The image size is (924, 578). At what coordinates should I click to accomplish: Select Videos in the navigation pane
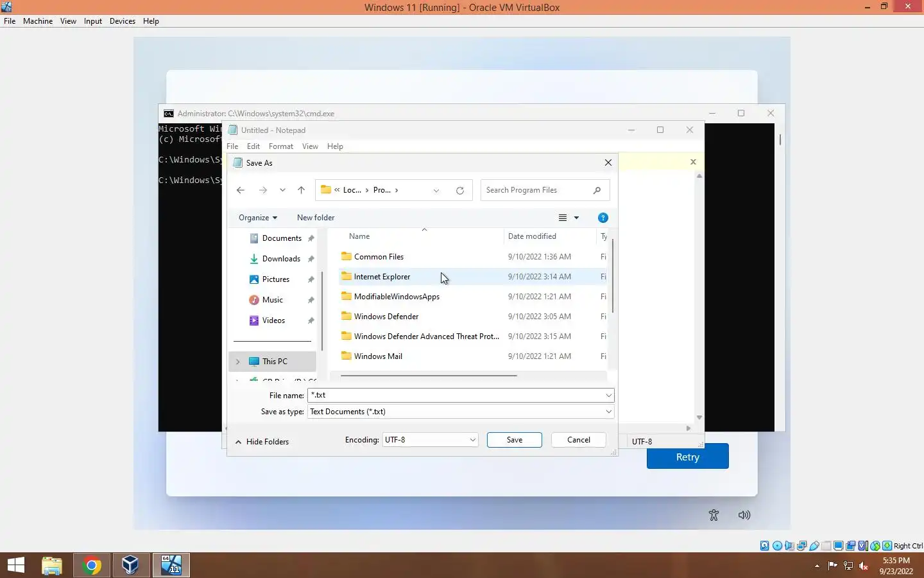pyautogui.click(x=274, y=320)
